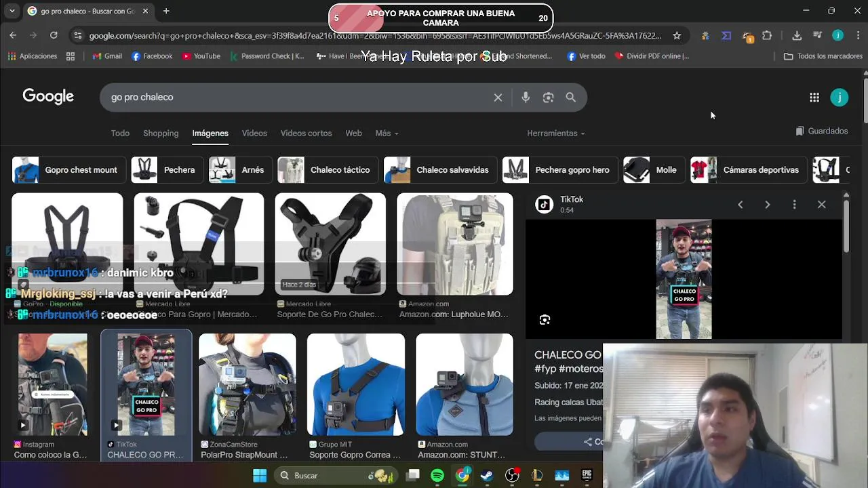Switch to the Videos tab
The height and width of the screenshot is (488, 868).
click(254, 134)
